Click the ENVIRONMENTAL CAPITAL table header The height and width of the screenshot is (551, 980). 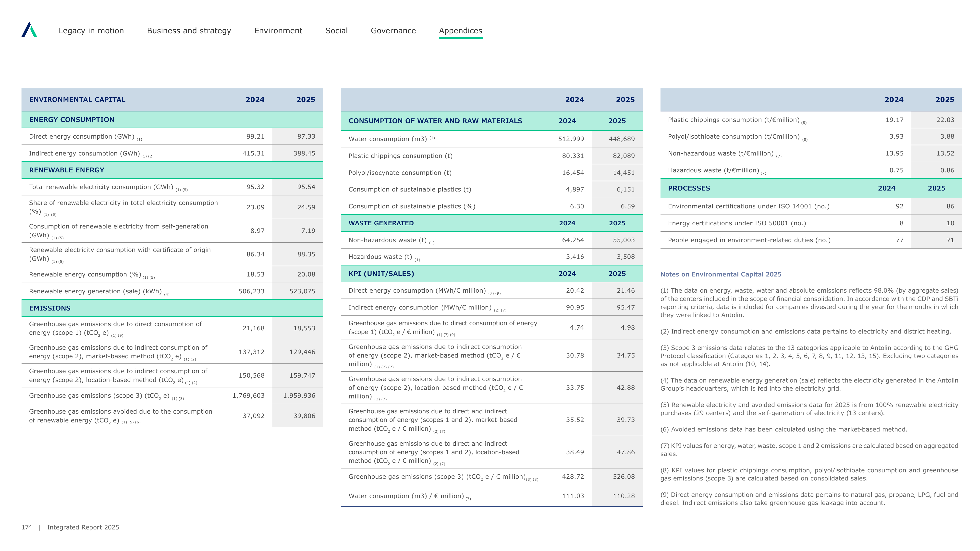[77, 99]
